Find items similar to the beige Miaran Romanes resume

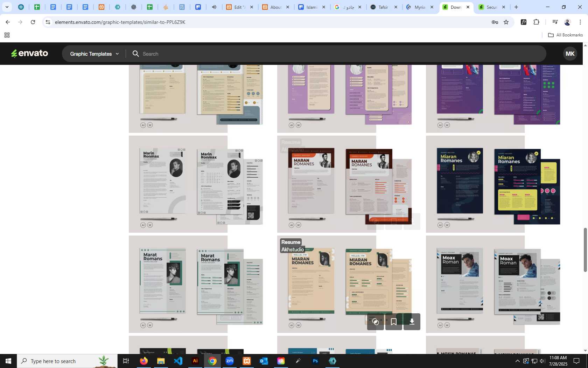tap(376, 322)
